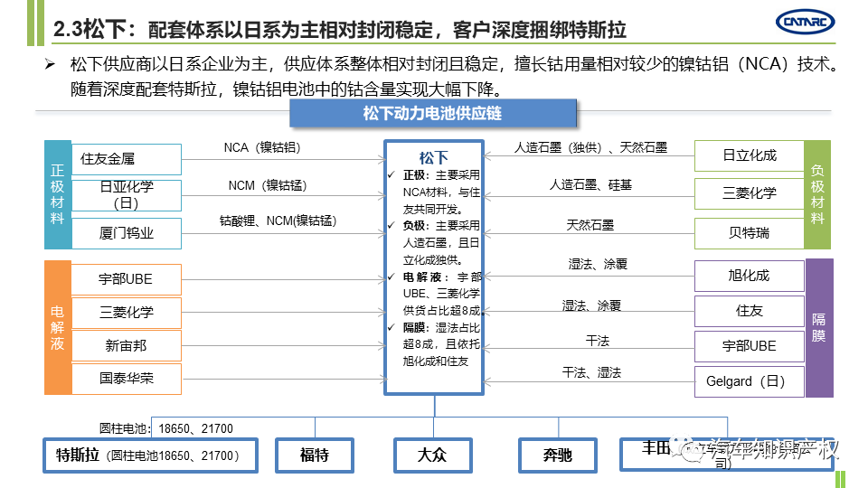The height and width of the screenshot is (488, 868).
Task: Select the 福特 customer box
Action: [x=315, y=455]
